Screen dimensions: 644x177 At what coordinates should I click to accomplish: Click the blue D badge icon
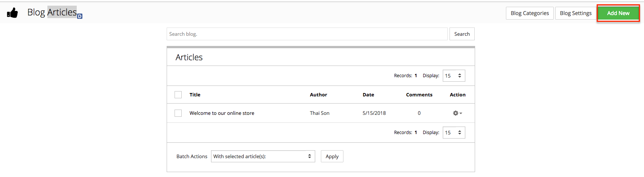coord(80,16)
